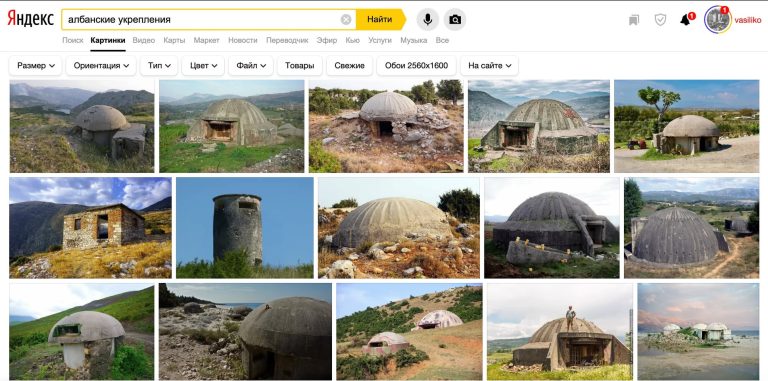Toggle the Свежие filter
Viewport: 768px width, 381px height.
tap(350, 66)
